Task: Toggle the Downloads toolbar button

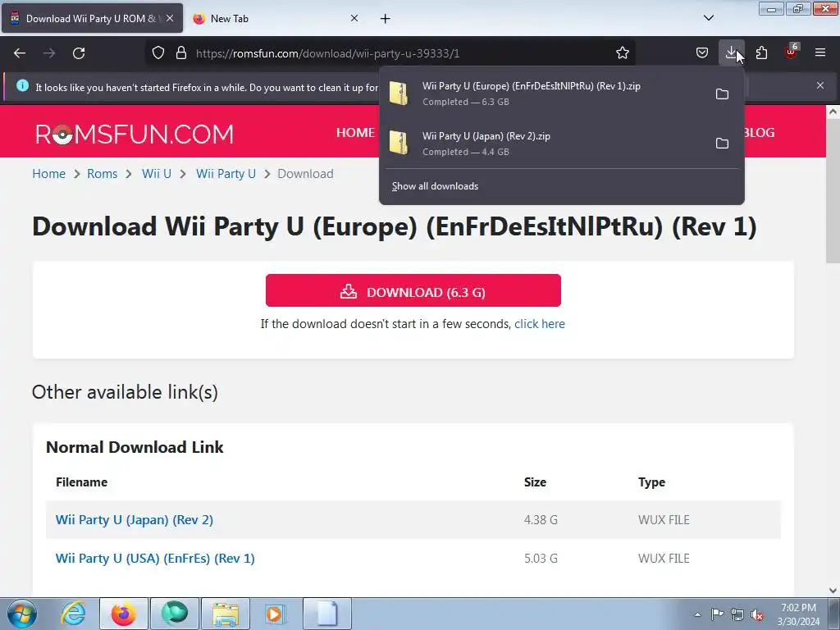Action: click(x=731, y=53)
